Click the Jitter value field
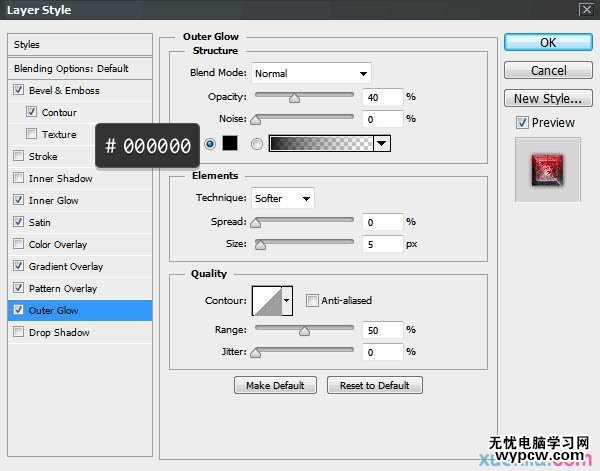This screenshot has width=600, height=471. tap(382, 352)
